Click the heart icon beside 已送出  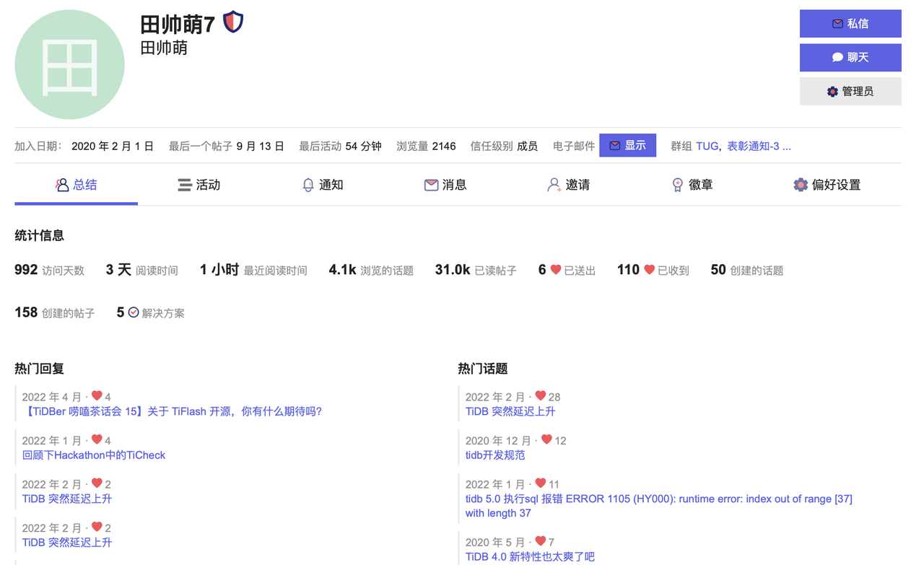556,269
